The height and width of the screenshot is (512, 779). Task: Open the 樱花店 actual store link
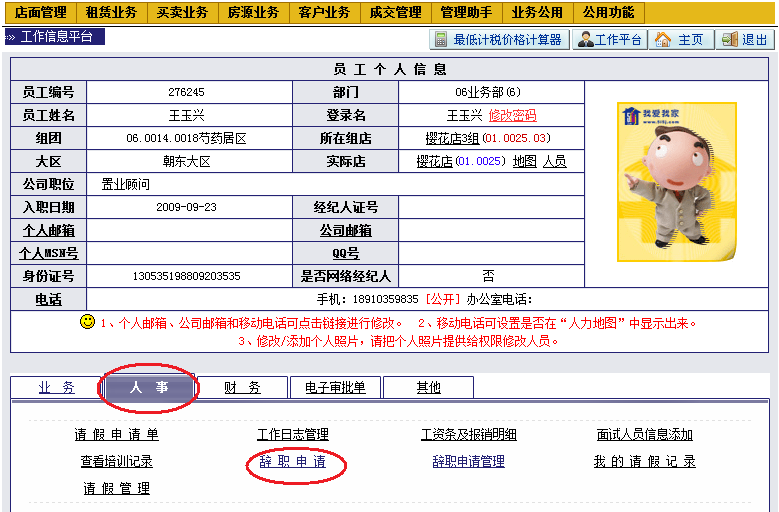pos(434,161)
